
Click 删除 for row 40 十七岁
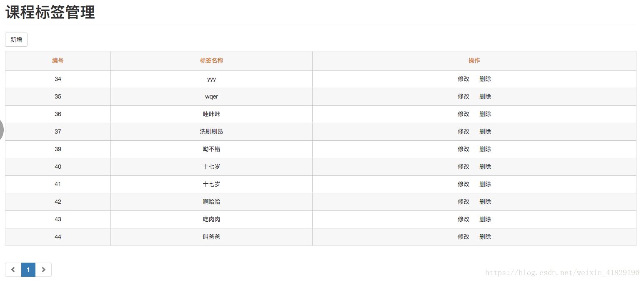click(x=485, y=167)
